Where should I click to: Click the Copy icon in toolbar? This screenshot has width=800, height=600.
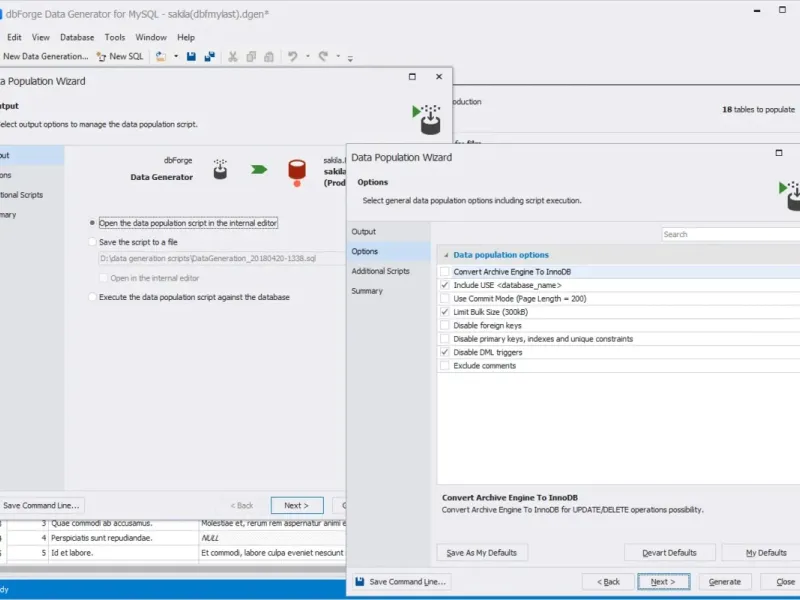[x=251, y=57]
